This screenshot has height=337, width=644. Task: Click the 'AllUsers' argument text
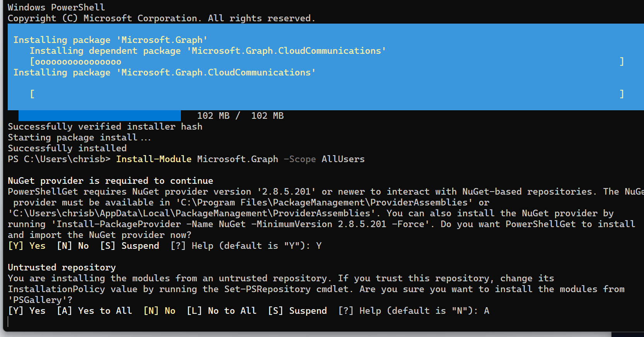pos(343,159)
